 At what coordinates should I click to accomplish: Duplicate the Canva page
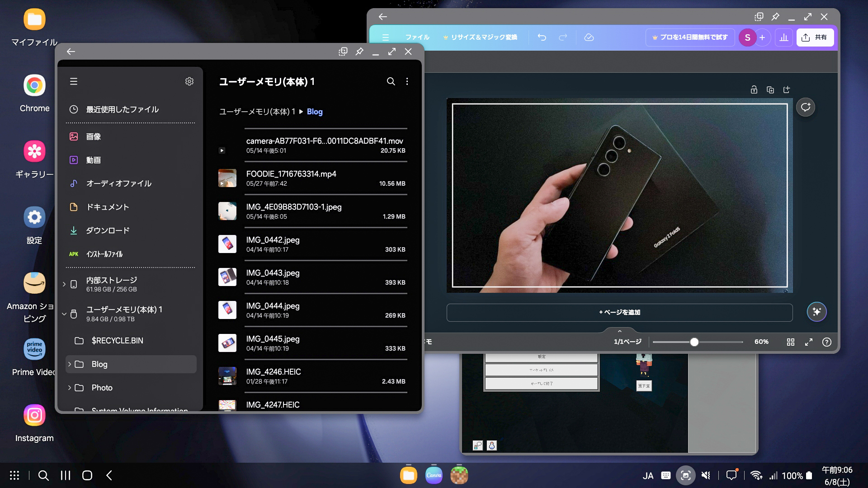coord(770,89)
